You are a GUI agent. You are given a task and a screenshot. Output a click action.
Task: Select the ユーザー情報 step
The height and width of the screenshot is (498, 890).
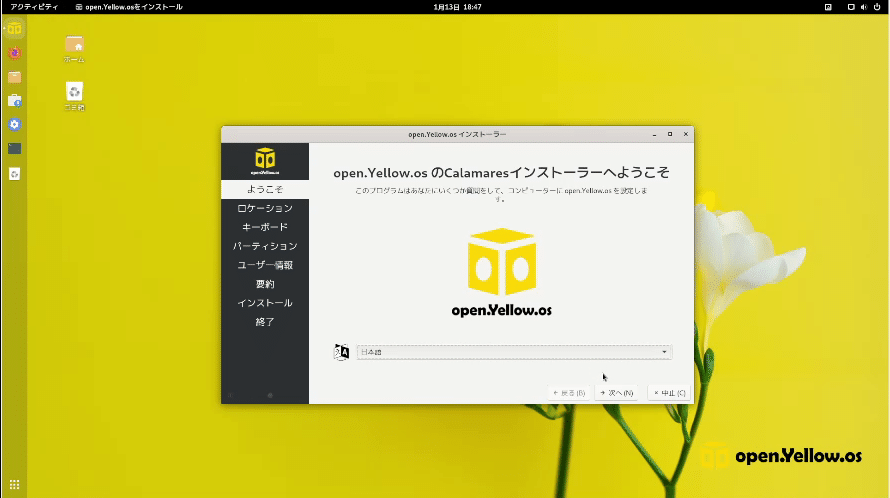coord(265,265)
